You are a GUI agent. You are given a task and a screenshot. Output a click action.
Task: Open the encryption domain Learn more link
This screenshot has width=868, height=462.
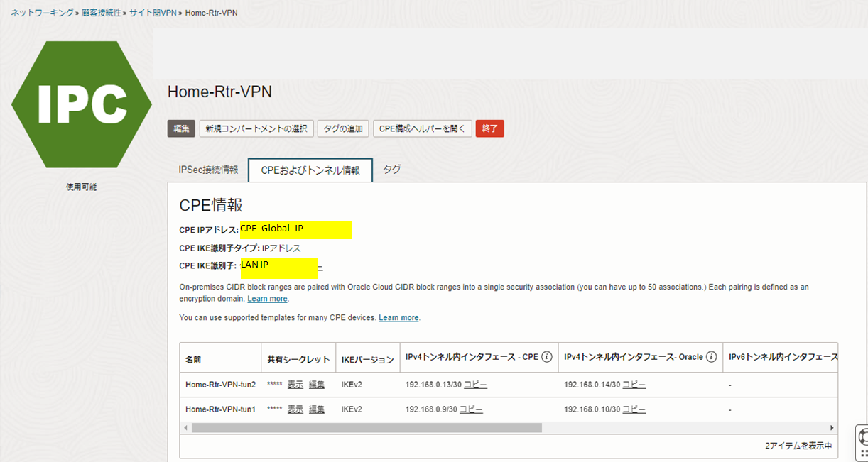tap(267, 298)
